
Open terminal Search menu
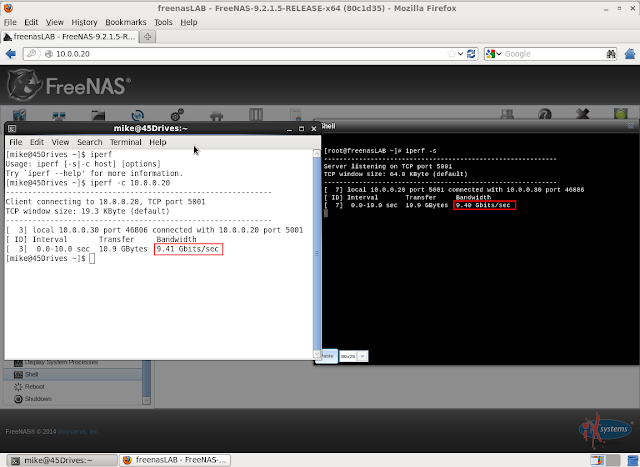click(x=89, y=142)
